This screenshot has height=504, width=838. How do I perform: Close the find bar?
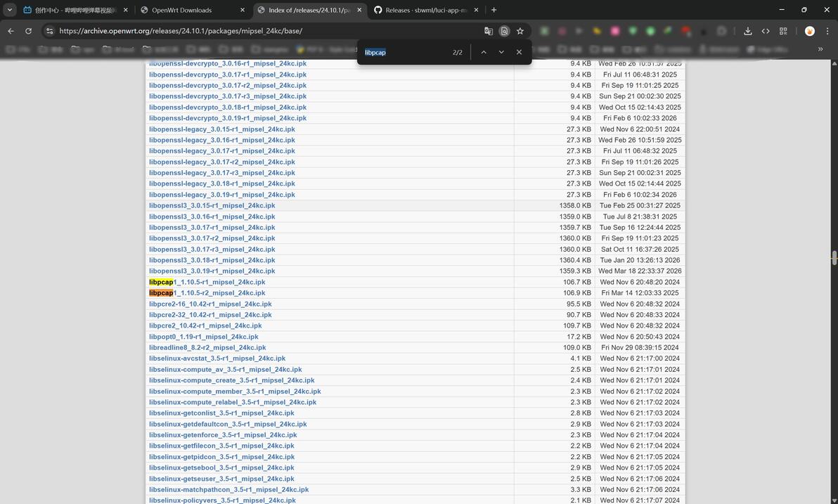518,52
